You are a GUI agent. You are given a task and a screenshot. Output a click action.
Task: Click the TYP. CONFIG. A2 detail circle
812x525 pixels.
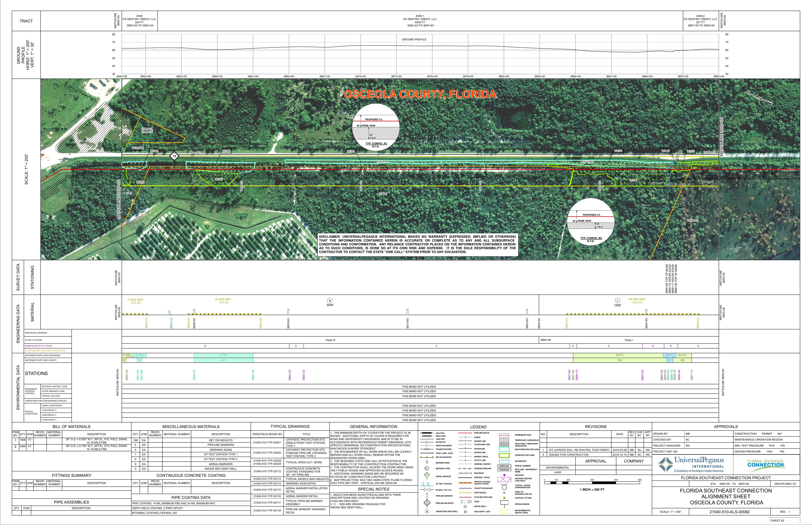tap(376, 128)
